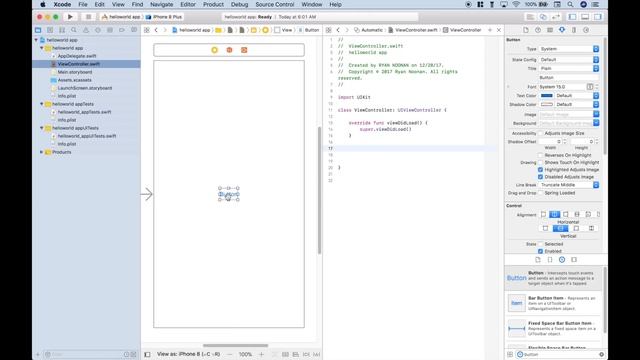Click the Stop button in the toolbar

pyautogui.click(x=88, y=17)
